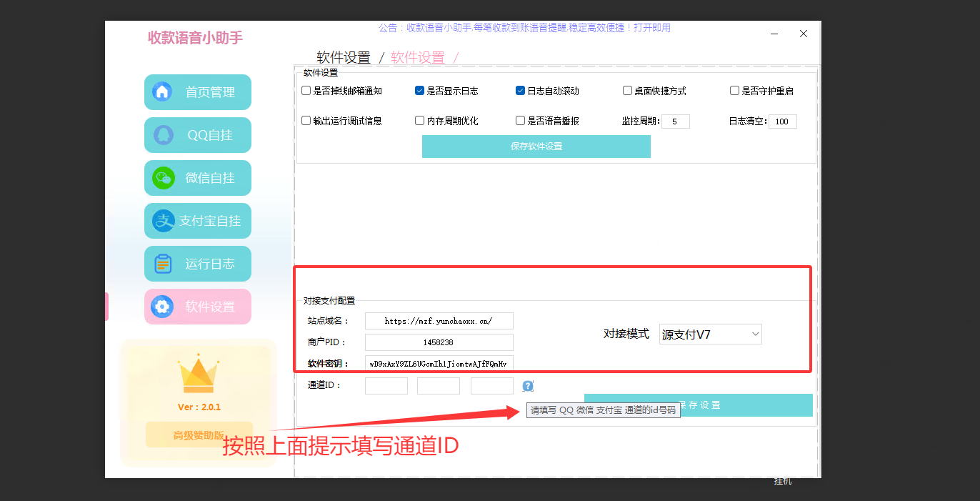Enable 是否掉线邮箱通知 checkbox
The height and width of the screenshot is (501, 980).
(306, 90)
